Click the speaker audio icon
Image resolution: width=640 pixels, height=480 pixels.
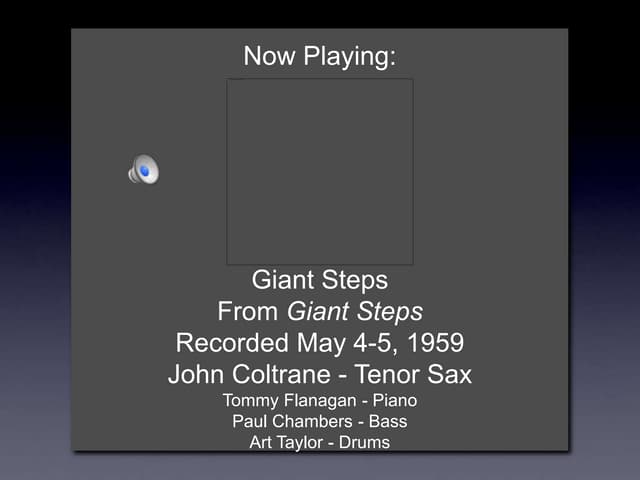(x=144, y=171)
